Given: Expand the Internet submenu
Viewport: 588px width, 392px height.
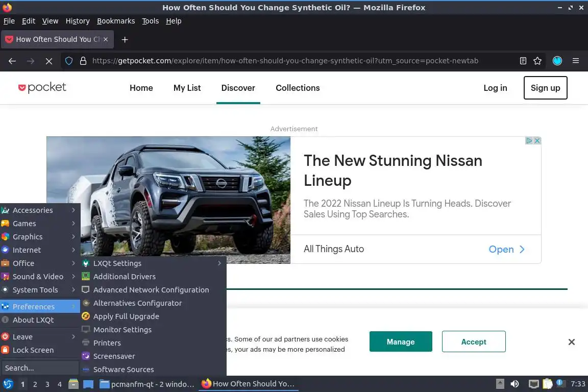Looking at the screenshot, I should click(x=40, y=250).
